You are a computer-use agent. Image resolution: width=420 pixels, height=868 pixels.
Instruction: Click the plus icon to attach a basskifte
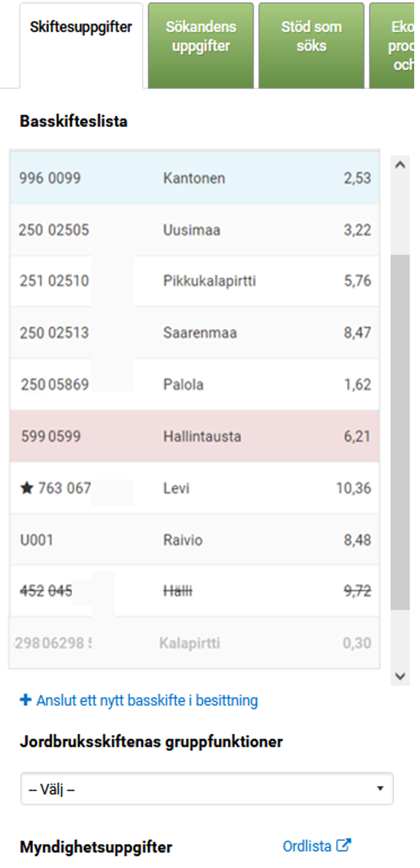[26, 699]
